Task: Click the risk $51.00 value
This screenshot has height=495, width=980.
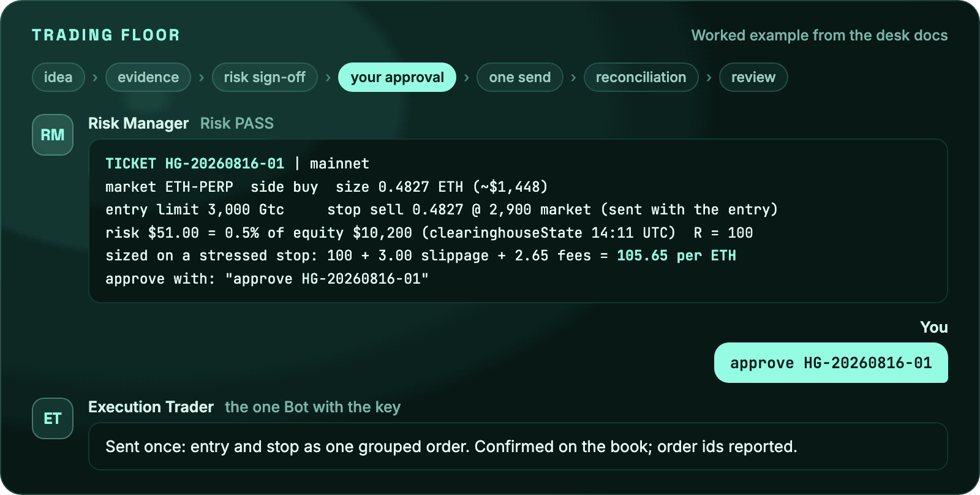Action: coord(152,233)
